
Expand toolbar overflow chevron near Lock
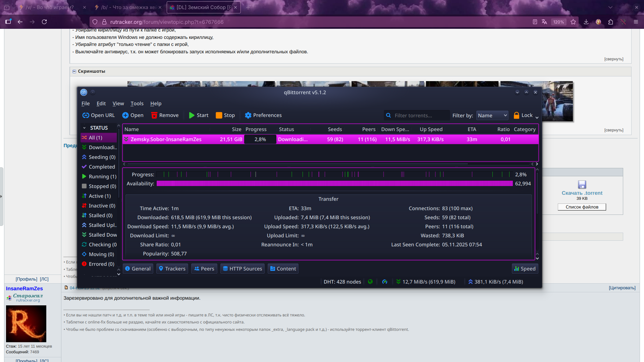coord(537,118)
